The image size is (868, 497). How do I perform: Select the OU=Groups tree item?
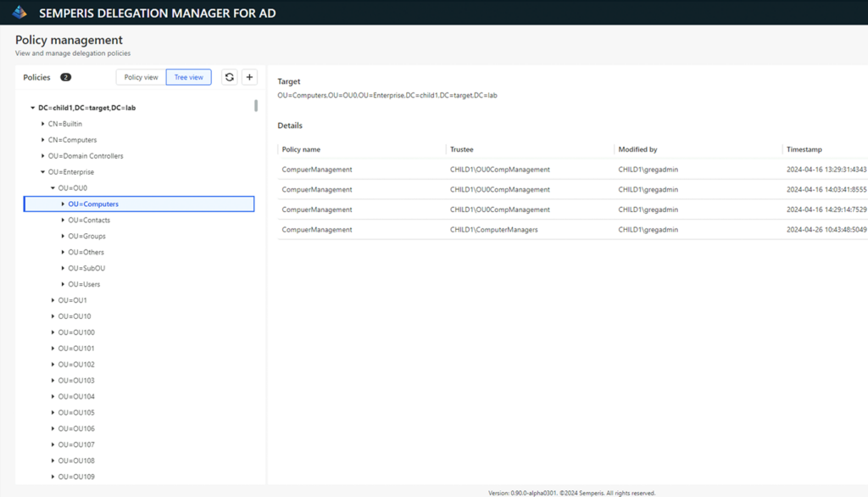pyautogui.click(x=87, y=236)
